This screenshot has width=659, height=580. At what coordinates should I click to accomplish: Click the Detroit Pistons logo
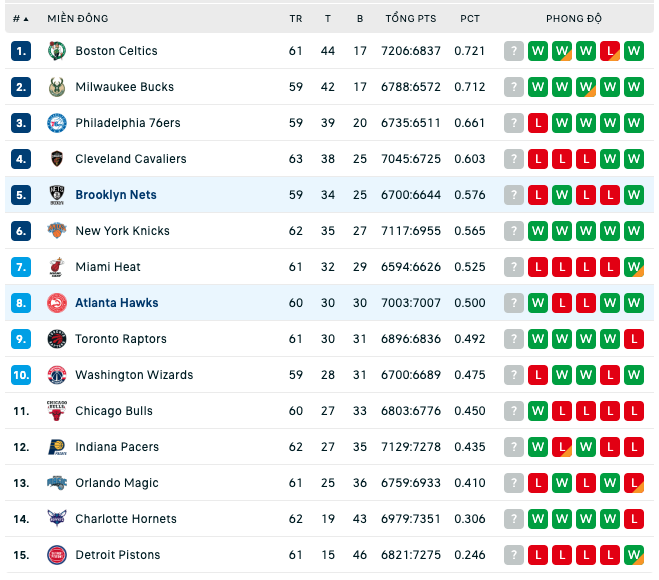(57, 555)
